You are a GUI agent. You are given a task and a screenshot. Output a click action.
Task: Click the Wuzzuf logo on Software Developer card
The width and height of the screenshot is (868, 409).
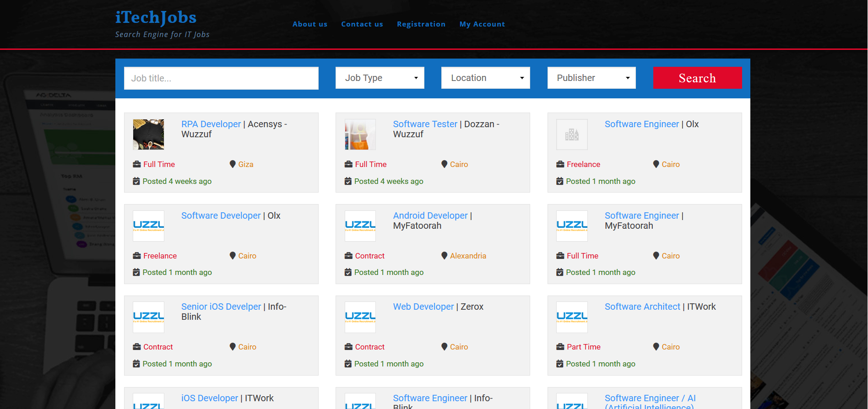tap(148, 226)
